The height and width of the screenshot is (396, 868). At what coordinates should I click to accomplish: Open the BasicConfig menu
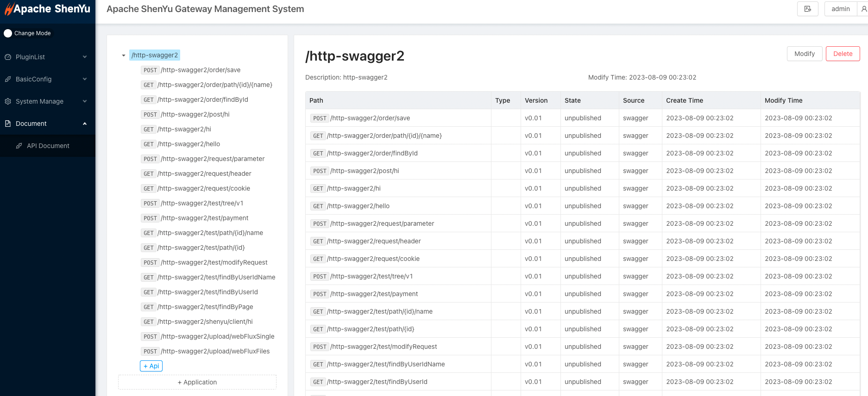tap(34, 79)
